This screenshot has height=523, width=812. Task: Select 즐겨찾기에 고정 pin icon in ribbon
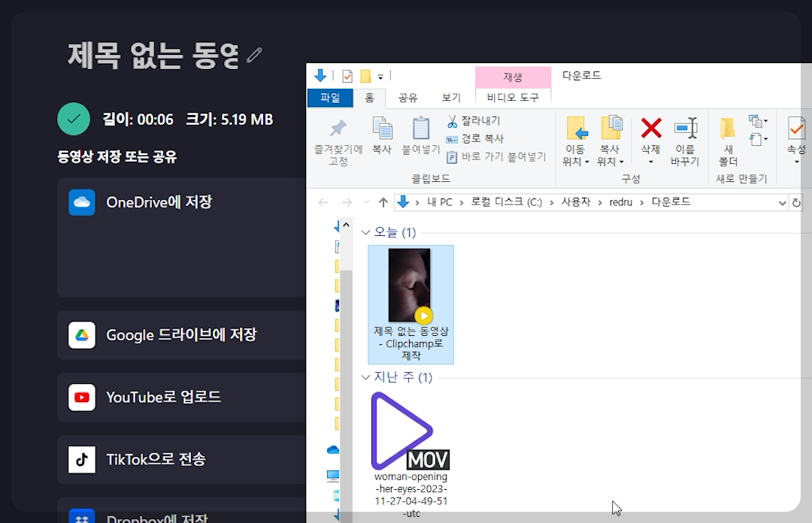pyautogui.click(x=338, y=128)
